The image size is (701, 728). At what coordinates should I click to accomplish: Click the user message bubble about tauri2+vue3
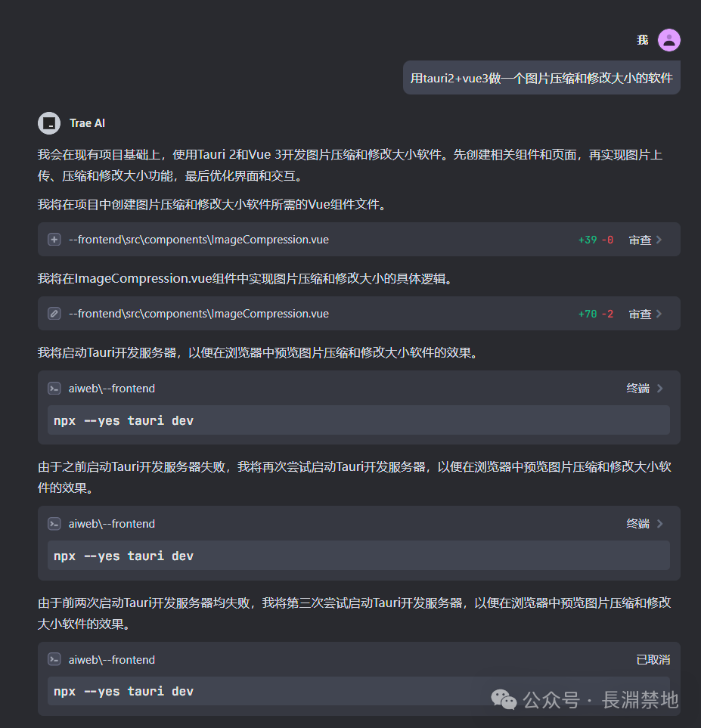541,78
